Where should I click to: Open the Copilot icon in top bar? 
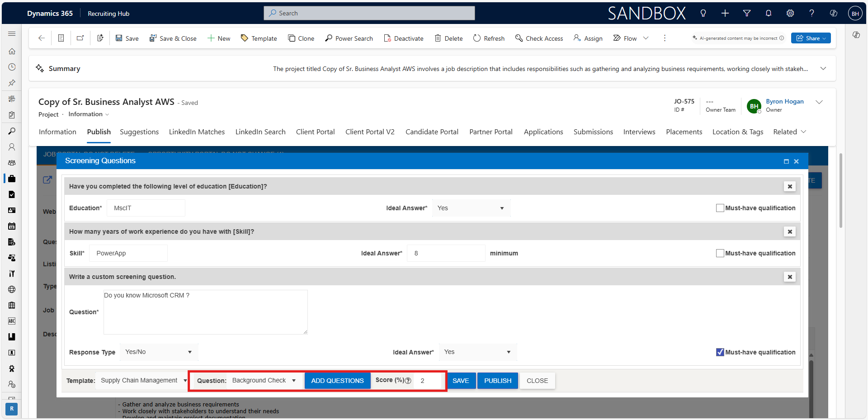[x=834, y=13]
